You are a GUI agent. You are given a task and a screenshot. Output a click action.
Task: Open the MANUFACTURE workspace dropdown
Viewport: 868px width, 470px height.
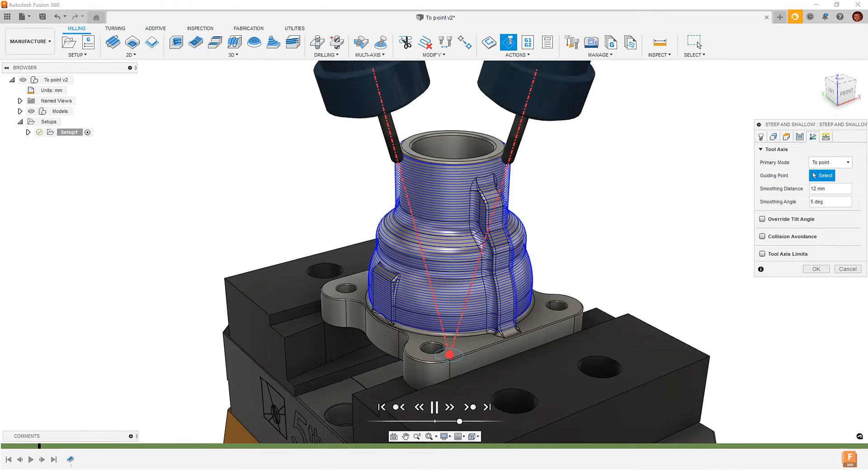[30, 42]
